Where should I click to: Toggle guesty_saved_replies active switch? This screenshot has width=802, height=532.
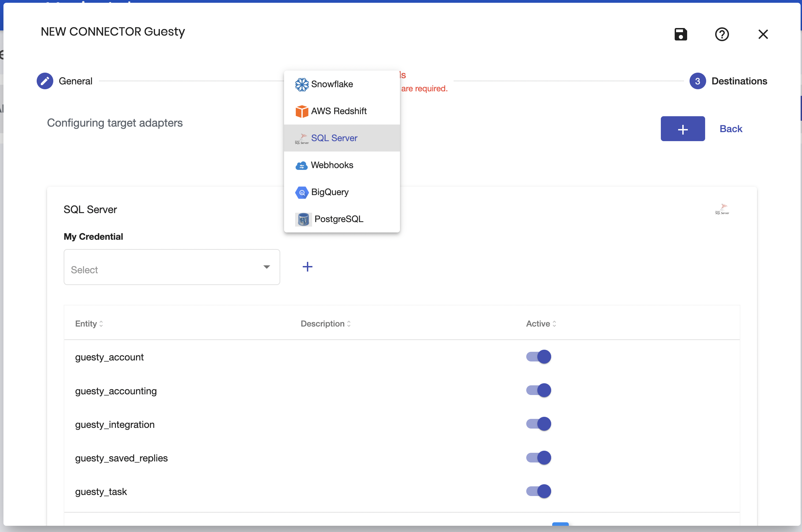538,458
